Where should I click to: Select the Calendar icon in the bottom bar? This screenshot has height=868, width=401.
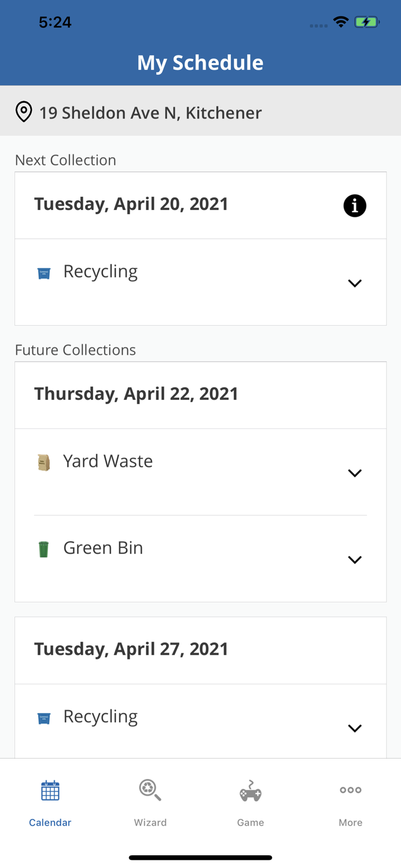click(50, 790)
